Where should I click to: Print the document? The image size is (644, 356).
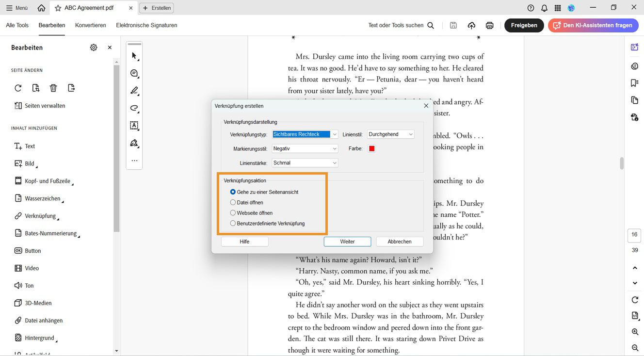[x=490, y=25]
